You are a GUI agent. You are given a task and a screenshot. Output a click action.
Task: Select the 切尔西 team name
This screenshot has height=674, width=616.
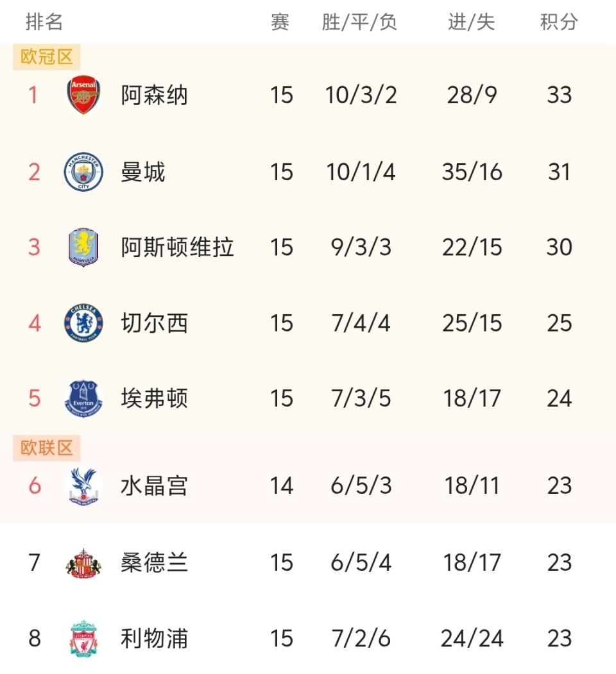(154, 323)
